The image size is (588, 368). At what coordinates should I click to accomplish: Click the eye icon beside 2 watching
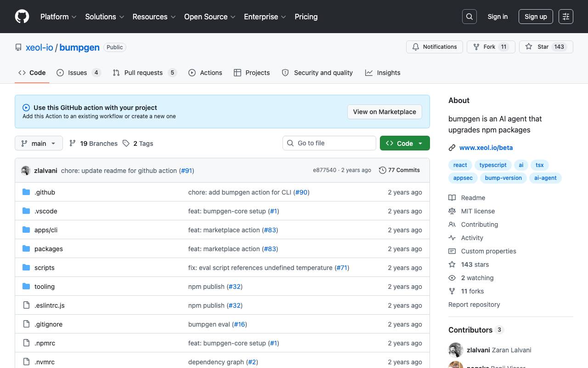click(x=452, y=278)
